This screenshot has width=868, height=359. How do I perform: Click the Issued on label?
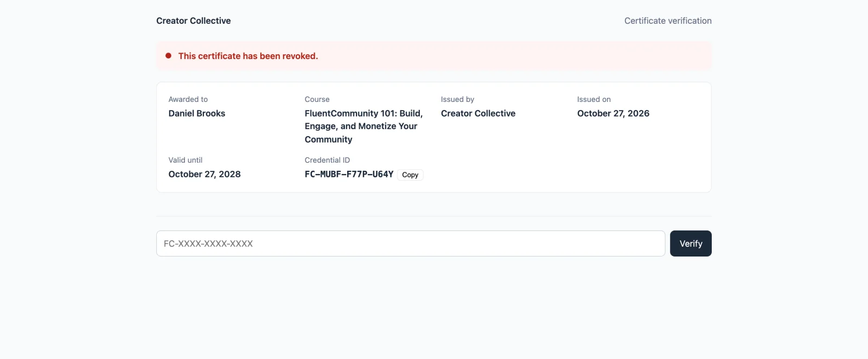pos(594,99)
